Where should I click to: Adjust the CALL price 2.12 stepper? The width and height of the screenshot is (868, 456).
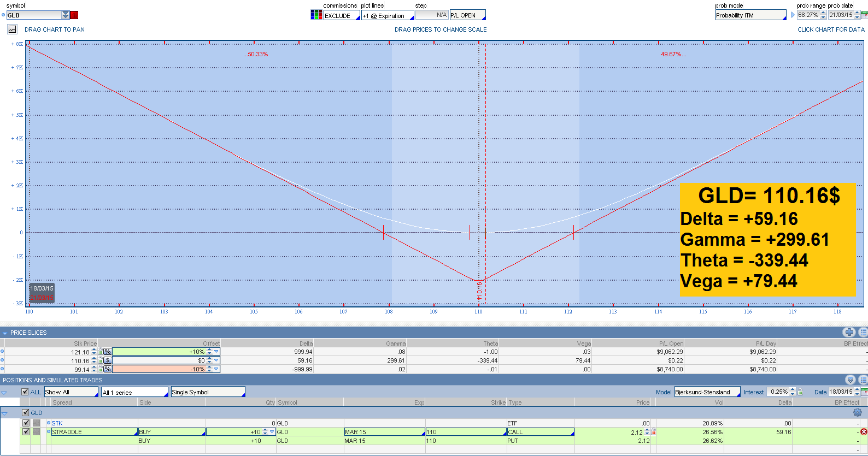pos(647,432)
